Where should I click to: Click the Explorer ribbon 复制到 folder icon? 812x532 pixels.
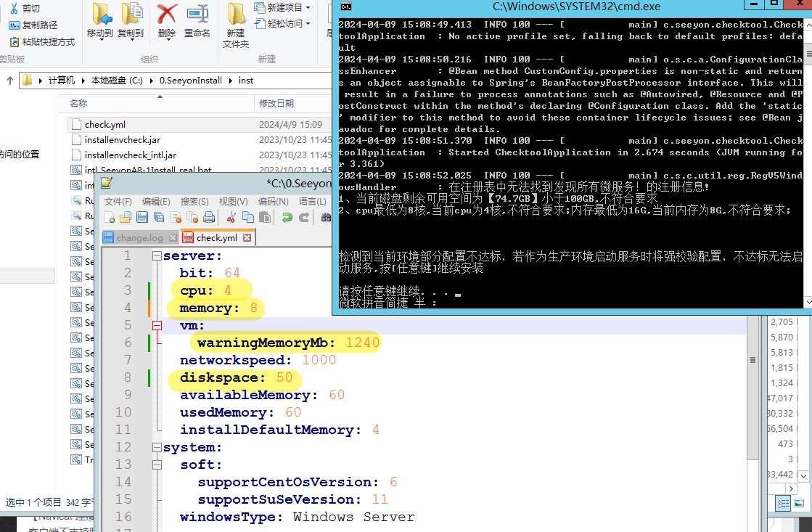click(131, 14)
